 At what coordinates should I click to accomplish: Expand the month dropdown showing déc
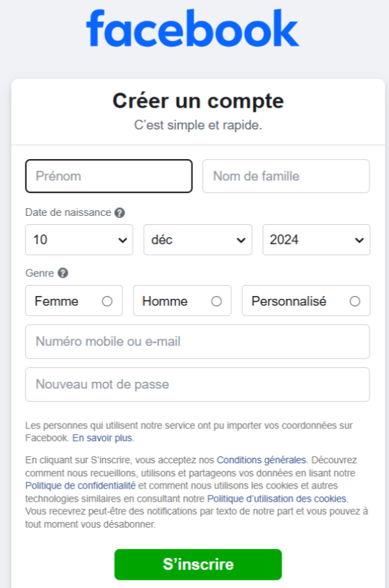[198, 240]
